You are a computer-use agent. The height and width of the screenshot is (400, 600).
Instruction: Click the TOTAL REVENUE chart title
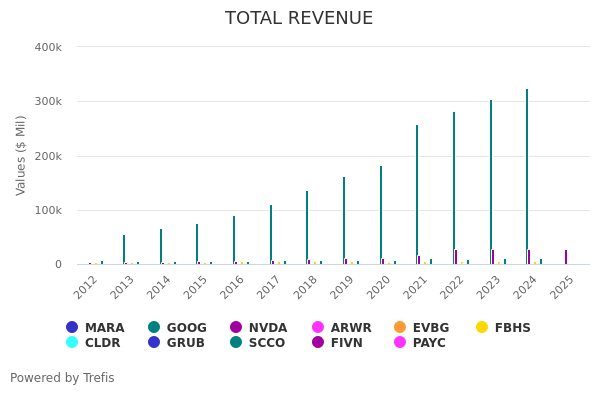point(299,18)
